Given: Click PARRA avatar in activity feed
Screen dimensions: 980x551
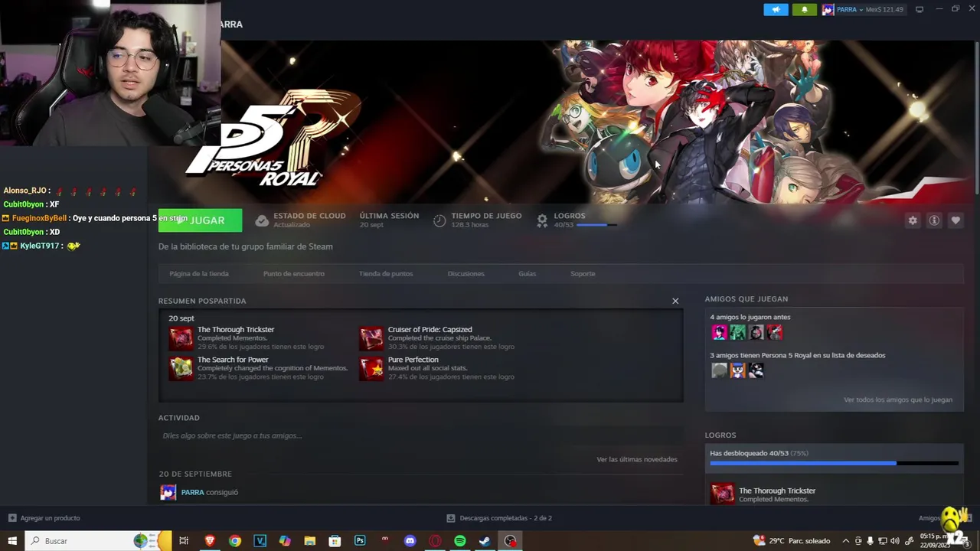Looking at the screenshot, I should pyautogui.click(x=168, y=492).
